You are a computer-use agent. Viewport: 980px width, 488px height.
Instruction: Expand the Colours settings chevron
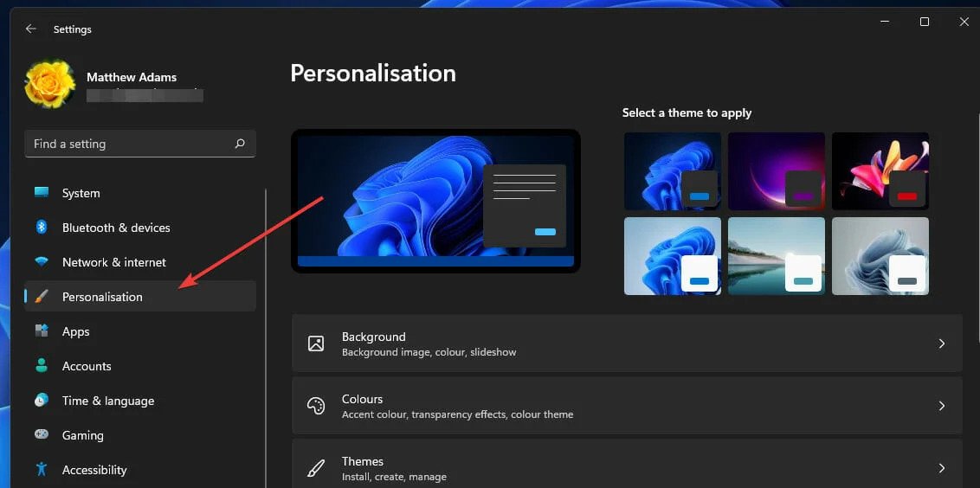coord(941,406)
